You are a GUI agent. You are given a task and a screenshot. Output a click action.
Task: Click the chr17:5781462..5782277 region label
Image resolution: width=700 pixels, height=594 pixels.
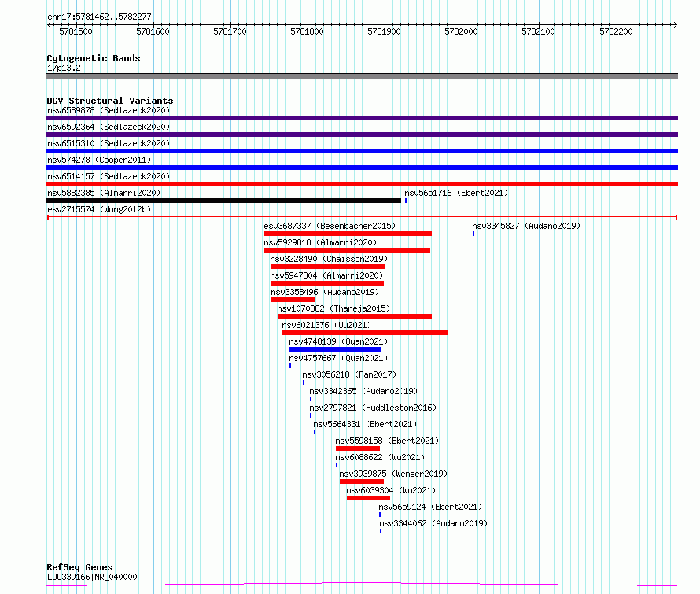[99, 17]
